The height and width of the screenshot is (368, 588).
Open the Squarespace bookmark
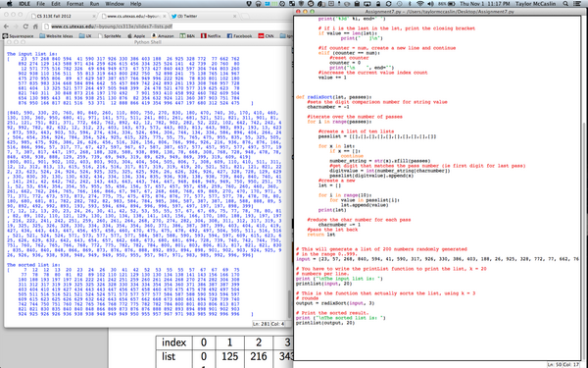coord(18,36)
